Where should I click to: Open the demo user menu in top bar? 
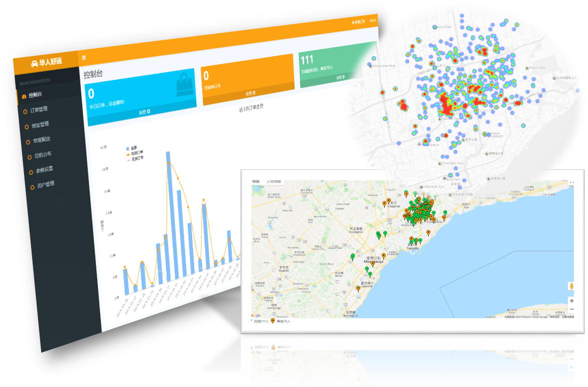coord(373,20)
